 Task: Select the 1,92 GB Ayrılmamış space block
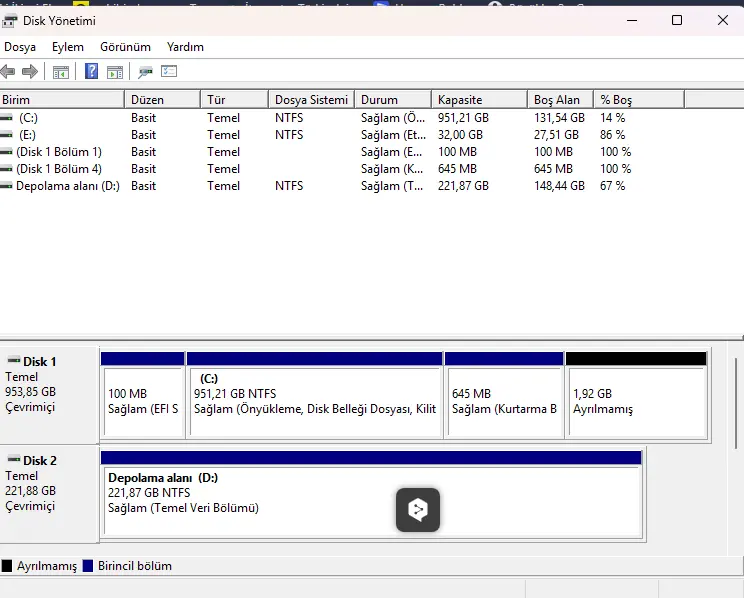(636, 395)
